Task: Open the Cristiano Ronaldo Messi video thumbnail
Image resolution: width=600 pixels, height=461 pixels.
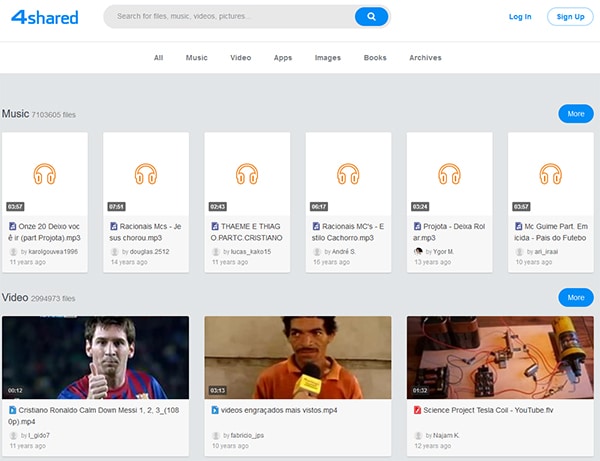Action: click(95, 357)
